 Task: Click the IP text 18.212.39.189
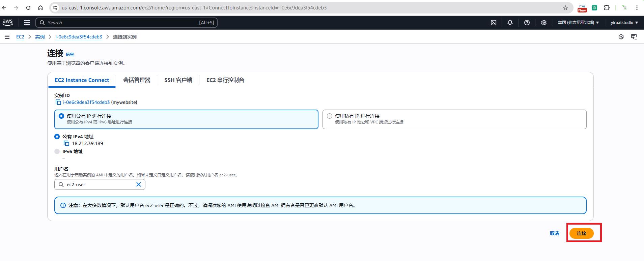tap(87, 143)
